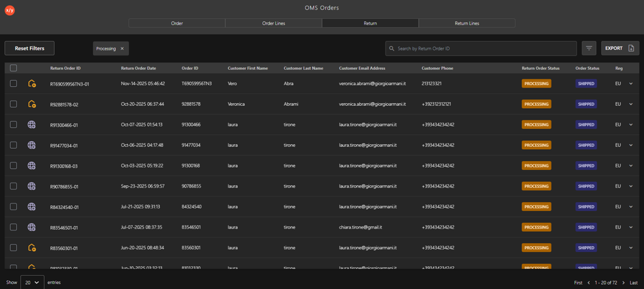The width and height of the screenshot is (644, 289).
Task: Select checkbox for R91300466-01
Action: click(x=14, y=124)
